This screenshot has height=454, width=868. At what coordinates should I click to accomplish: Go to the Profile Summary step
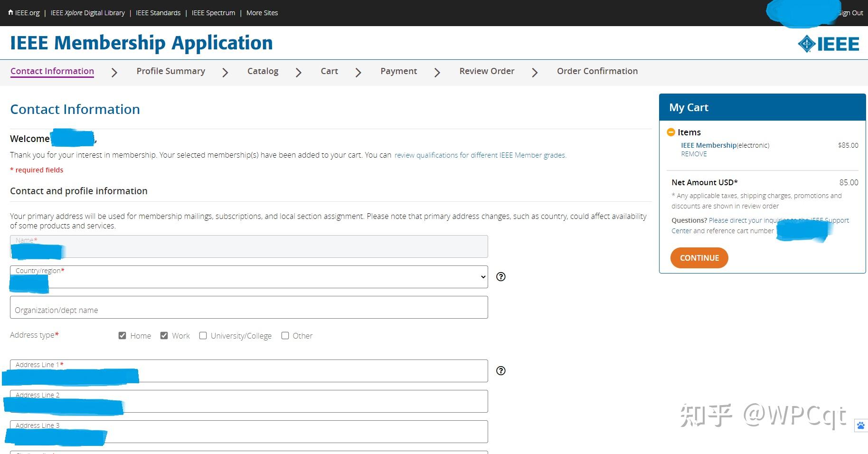coord(171,71)
